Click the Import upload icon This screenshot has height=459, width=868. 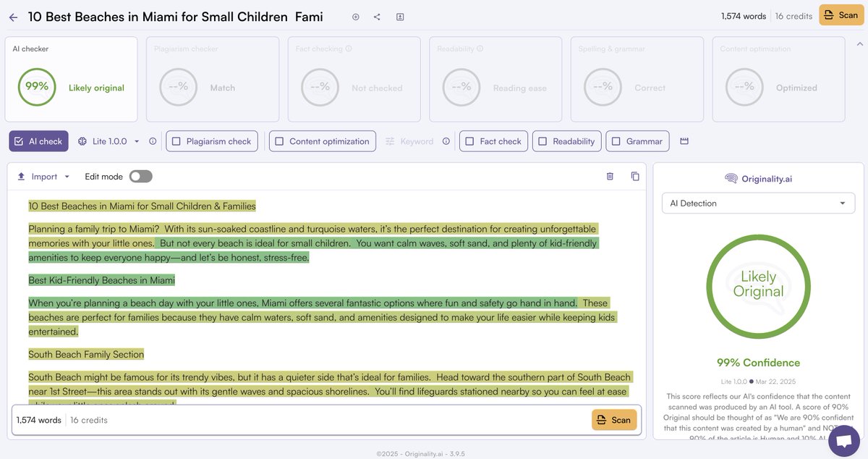point(21,177)
